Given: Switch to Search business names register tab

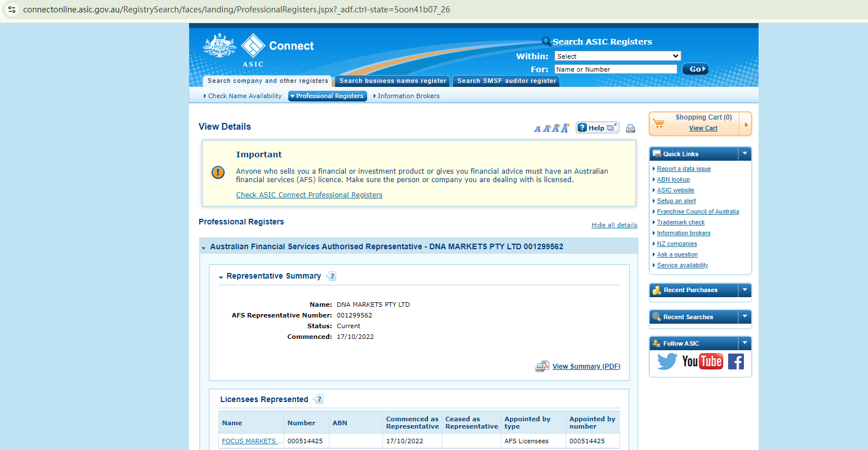Looking at the screenshot, I should coord(393,81).
